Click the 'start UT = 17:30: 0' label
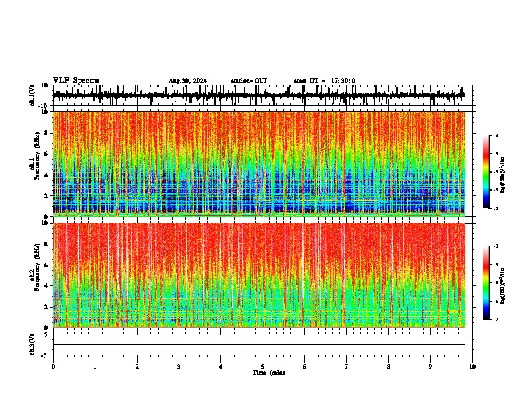The width and height of the screenshot is (532, 411). [x=324, y=81]
